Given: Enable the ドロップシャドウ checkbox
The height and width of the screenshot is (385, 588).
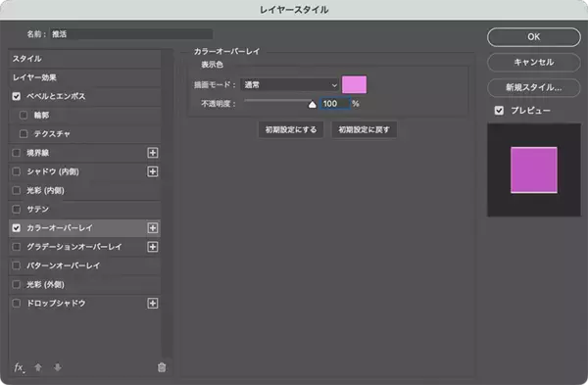Looking at the screenshot, I should click(16, 304).
